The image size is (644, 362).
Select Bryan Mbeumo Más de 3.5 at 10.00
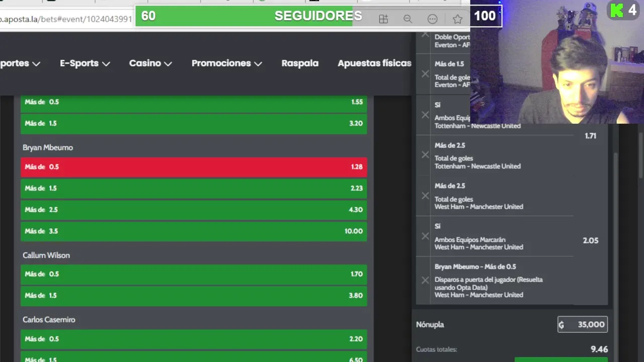coord(194,231)
